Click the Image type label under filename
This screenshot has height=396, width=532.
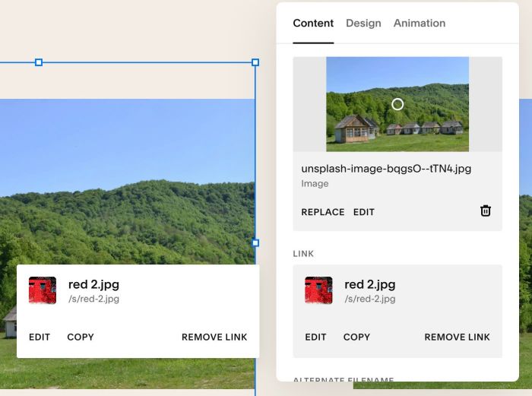tap(315, 184)
